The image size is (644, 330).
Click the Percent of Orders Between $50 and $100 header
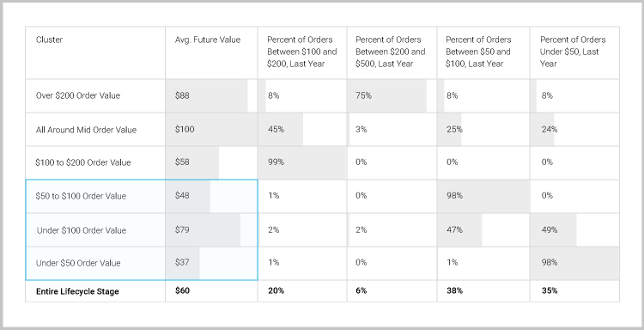478,52
